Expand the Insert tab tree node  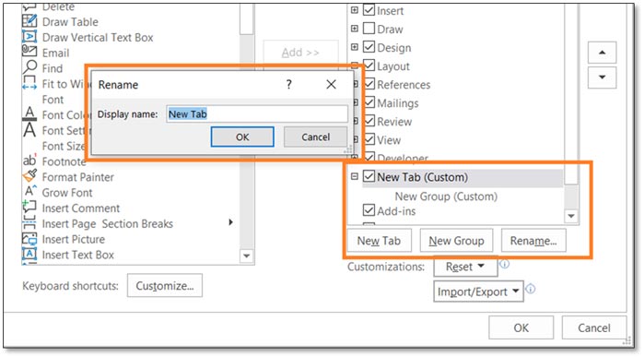pyautogui.click(x=355, y=10)
